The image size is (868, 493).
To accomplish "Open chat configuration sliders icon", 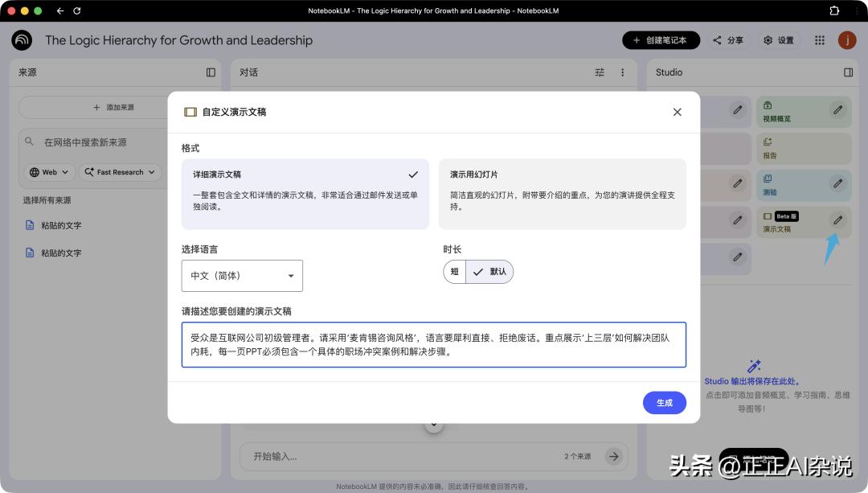I will [x=600, y=72].
